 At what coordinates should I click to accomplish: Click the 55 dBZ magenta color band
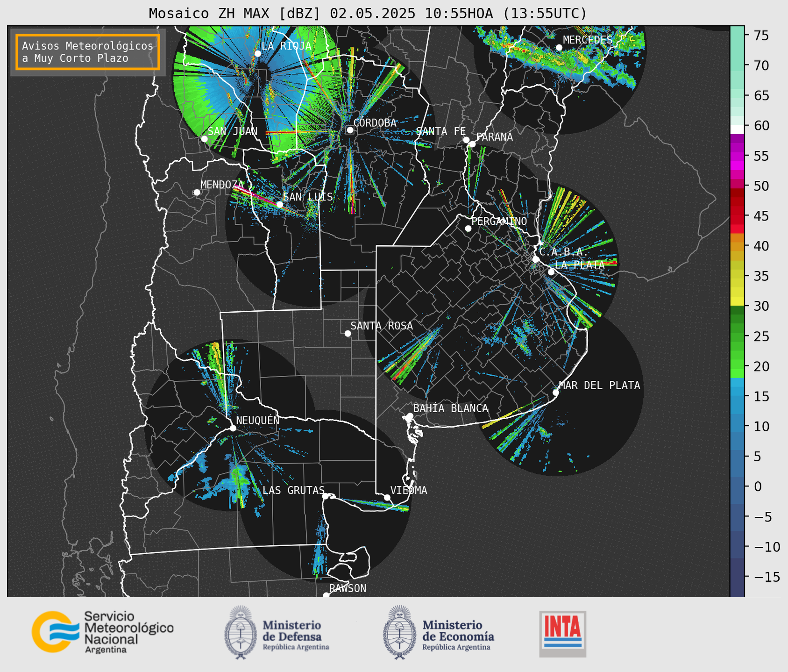(x=737, y=156)
